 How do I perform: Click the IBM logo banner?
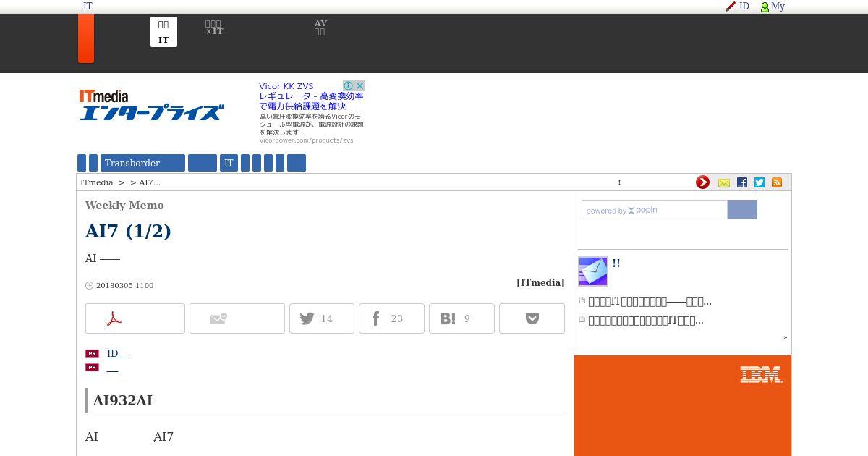coord(761,374)
